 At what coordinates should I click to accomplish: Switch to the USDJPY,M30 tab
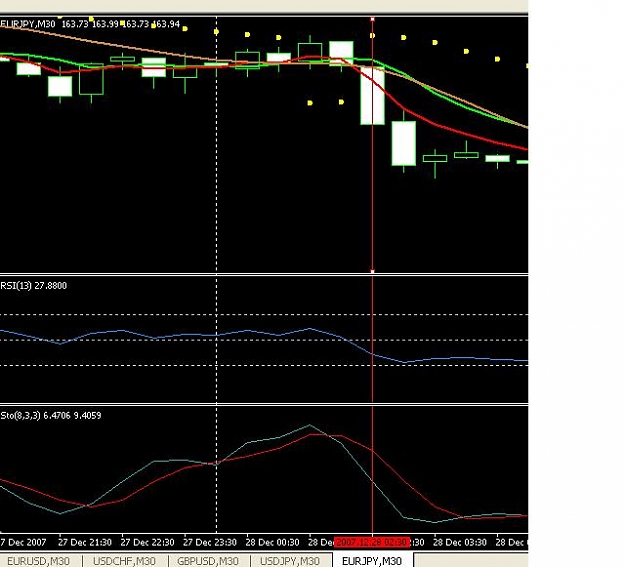click(x=290, y=561)
